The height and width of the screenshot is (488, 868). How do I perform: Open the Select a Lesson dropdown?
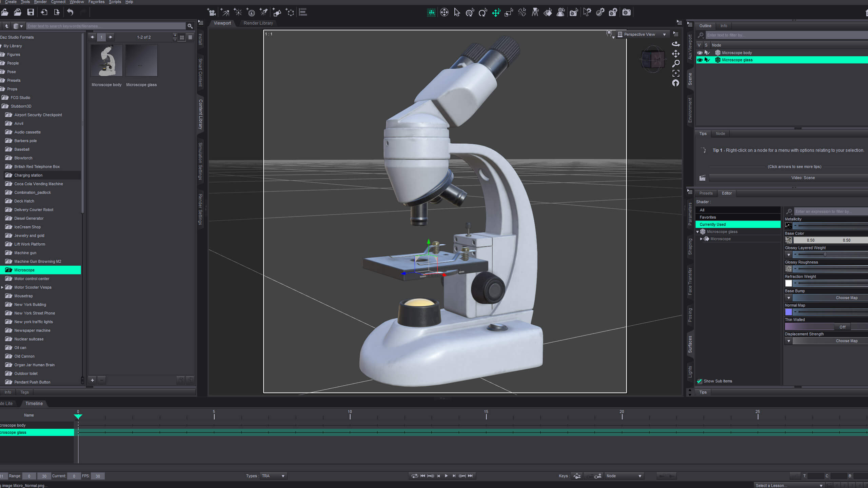click(789, 485)
